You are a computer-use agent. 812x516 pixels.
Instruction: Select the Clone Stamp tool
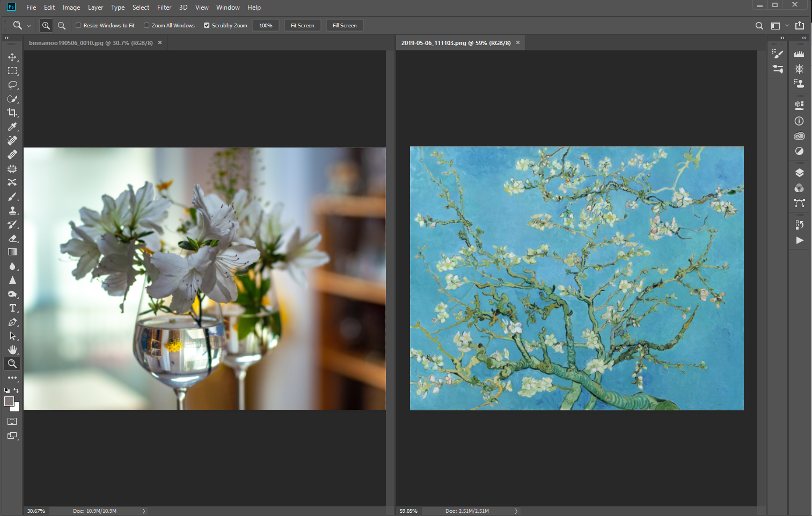[x=12, y=210]
